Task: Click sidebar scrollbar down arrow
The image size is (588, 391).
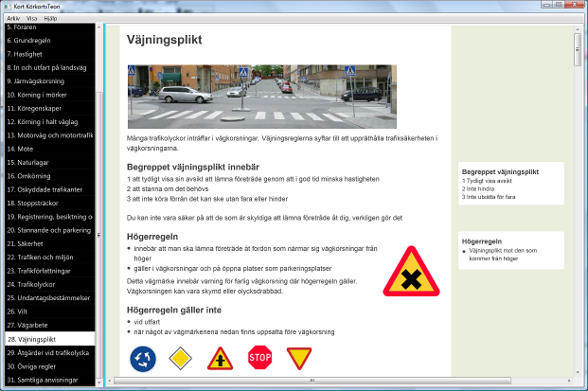Action: [99, 382]
